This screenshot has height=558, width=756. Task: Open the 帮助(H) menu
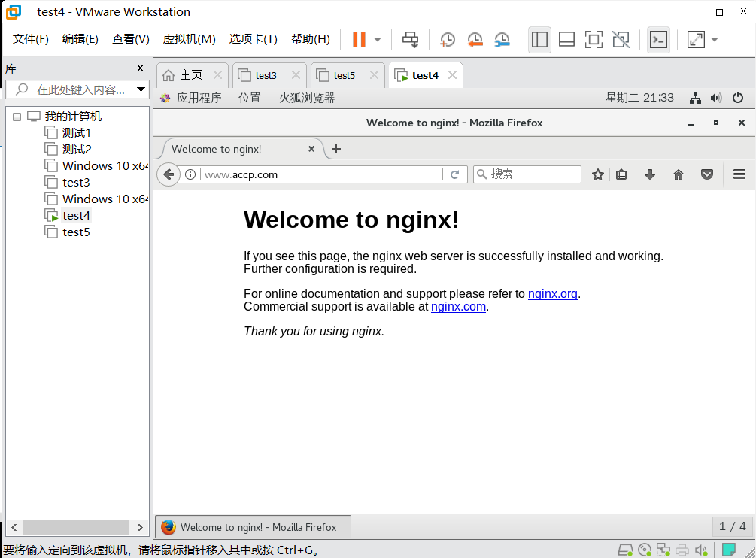click(x=311, y=39)
